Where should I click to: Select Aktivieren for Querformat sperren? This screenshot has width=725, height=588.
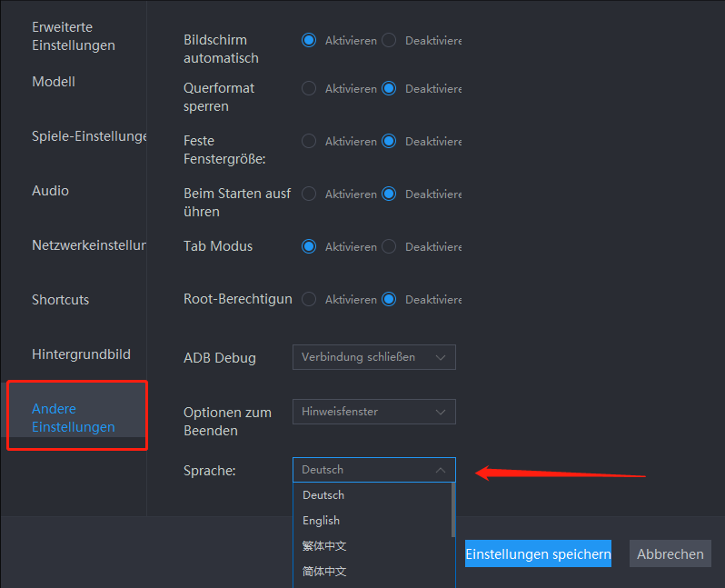[309, 88]
